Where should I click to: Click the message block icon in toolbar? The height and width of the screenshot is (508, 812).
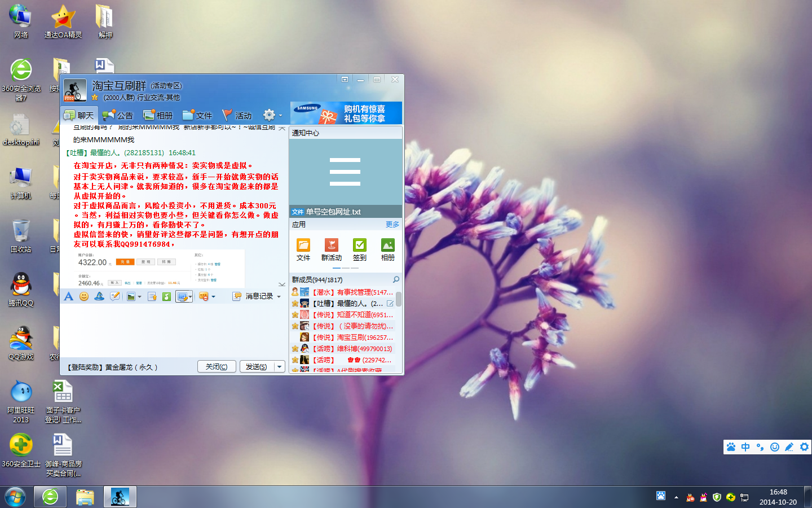pyautogui.click(x=204, y=296)
